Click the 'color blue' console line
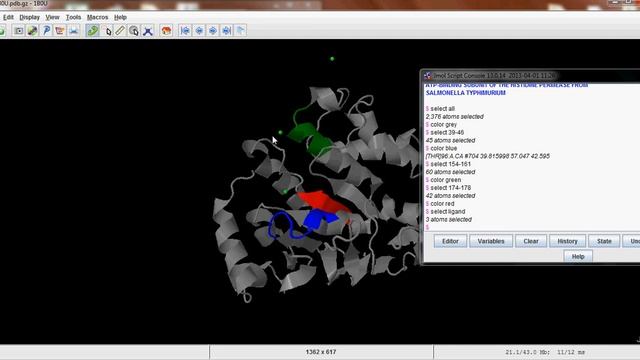 click(x=441, y=148)
